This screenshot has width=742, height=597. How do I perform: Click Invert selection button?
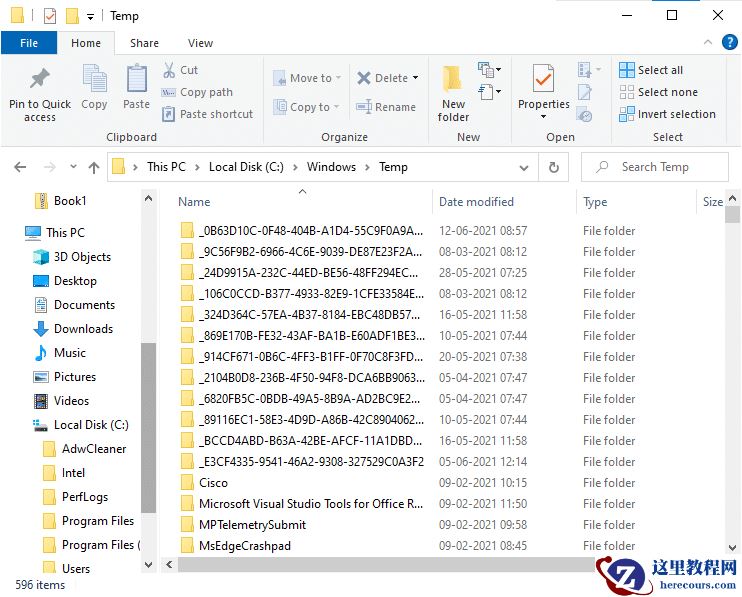pos(667,114)
